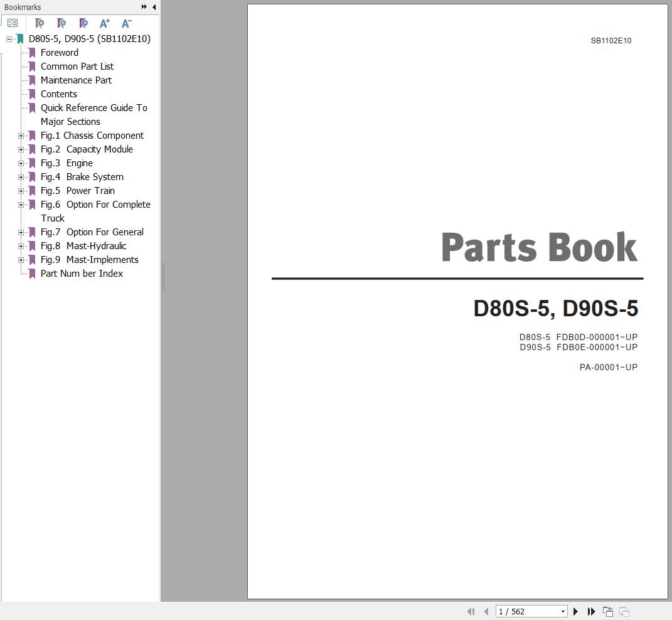
Task: Select the Fig.2 Capacity Module bookmark label
Action: (87, 149)
